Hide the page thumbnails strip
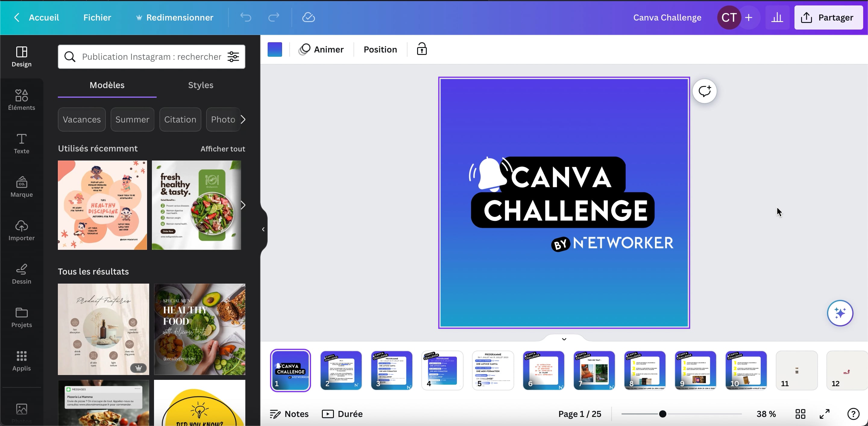Image resolution: width=868 pixels, height=426 pixels. tap(564, 339)
